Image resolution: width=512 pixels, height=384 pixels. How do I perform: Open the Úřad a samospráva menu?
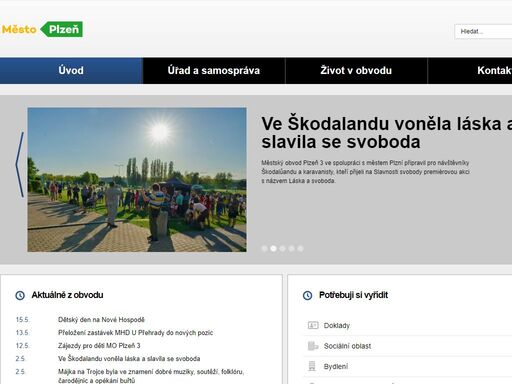pyautogui.click(x=214, y=71)
